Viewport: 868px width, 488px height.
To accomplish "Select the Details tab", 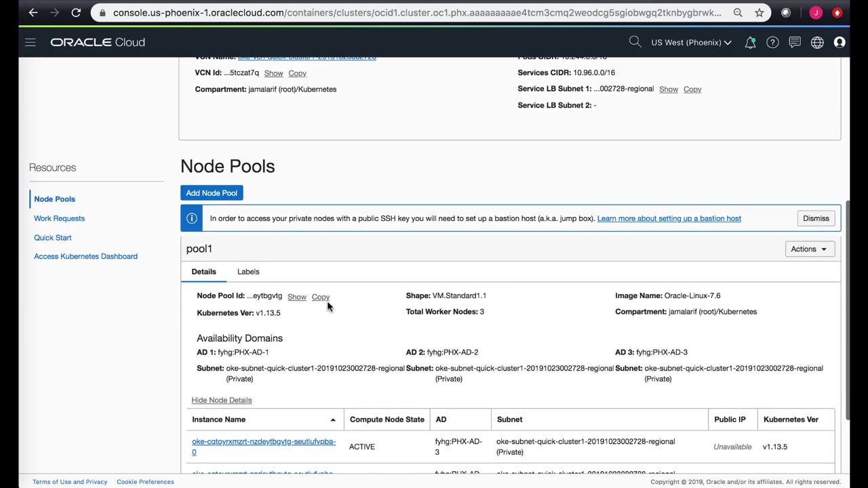I will [203, 271].
